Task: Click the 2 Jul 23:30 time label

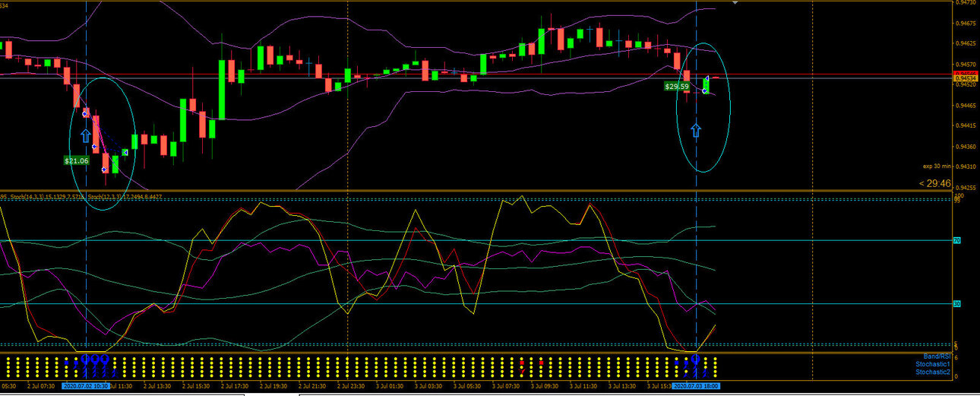Action: [x=352, y=386]
